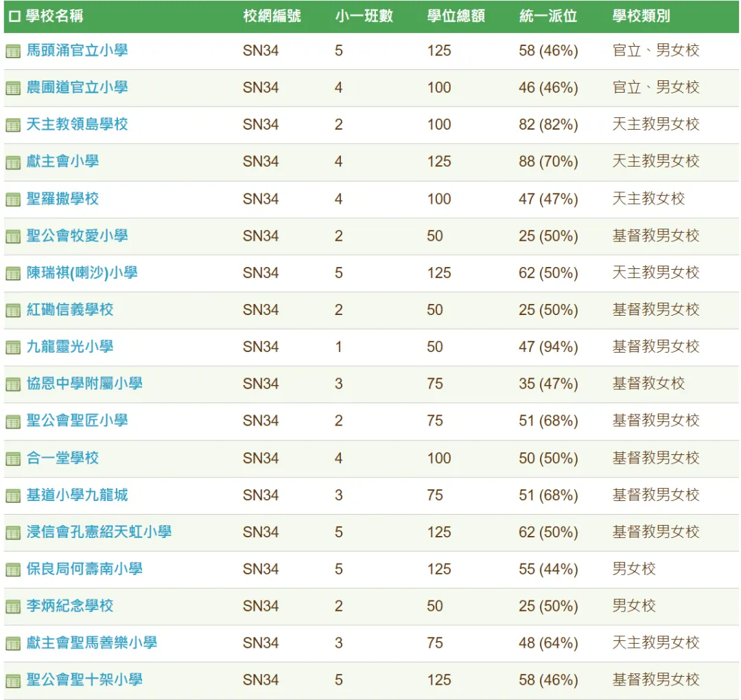Screen dimensions: 741x700
Task: Click the 校網編號 column header
Action: coord(272,16)
